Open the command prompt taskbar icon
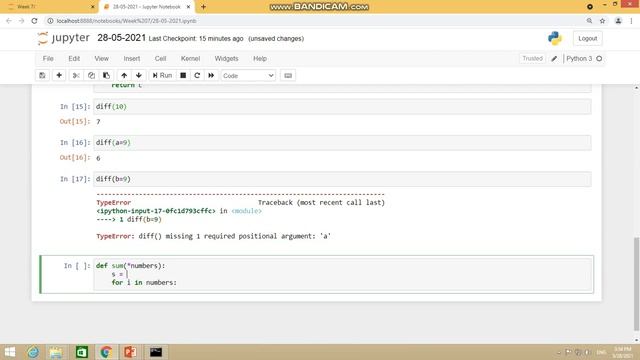640x360 pixels. point(156,352)
